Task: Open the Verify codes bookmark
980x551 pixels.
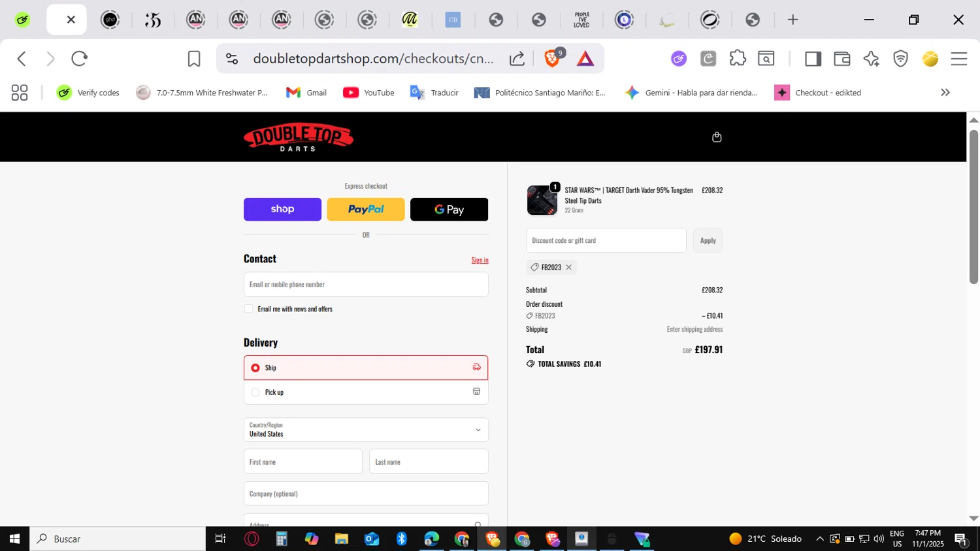Action: (x=88, y=93)
